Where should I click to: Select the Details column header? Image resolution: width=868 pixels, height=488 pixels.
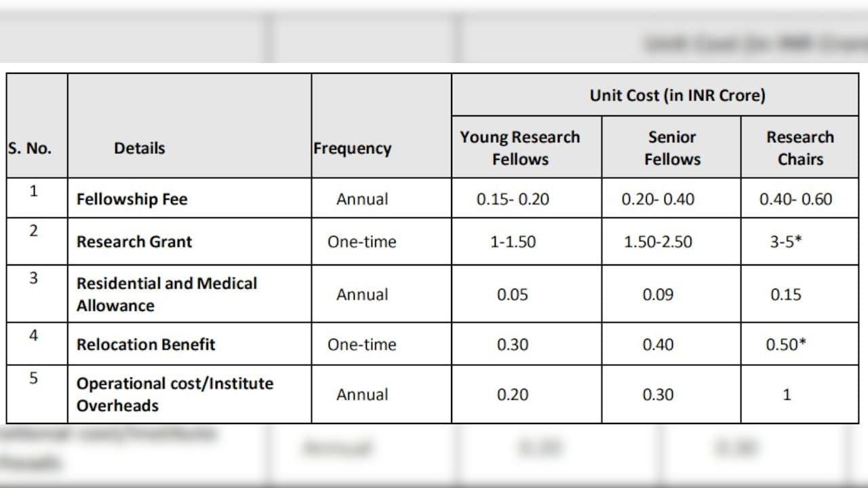tap(139, 148)
